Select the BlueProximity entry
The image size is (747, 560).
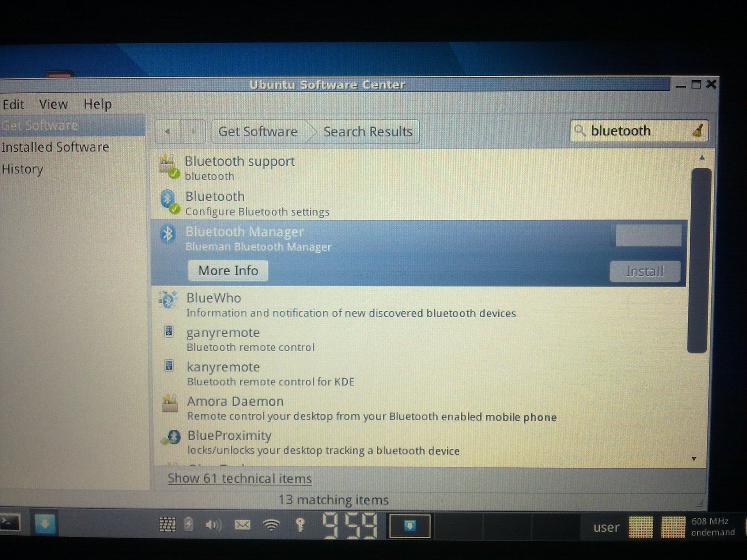tap(420, 443)
